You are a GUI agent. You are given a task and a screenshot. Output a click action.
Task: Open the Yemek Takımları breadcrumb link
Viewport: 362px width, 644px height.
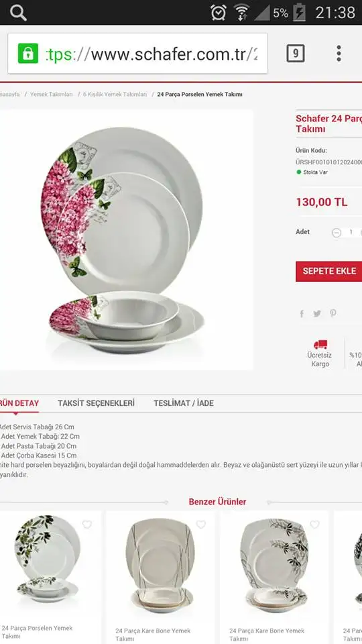click(x=52, y=95)
